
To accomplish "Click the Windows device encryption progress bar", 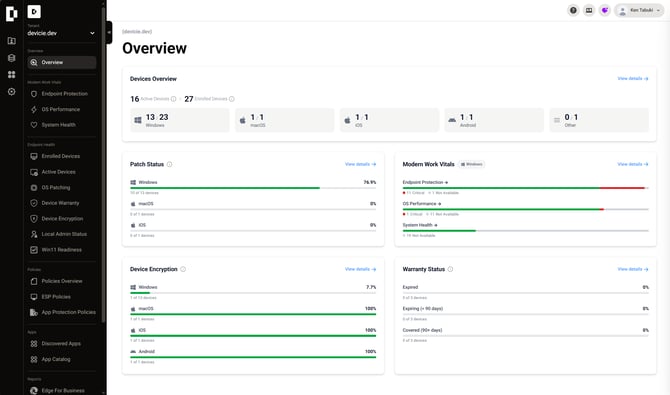I will [253, 293].
